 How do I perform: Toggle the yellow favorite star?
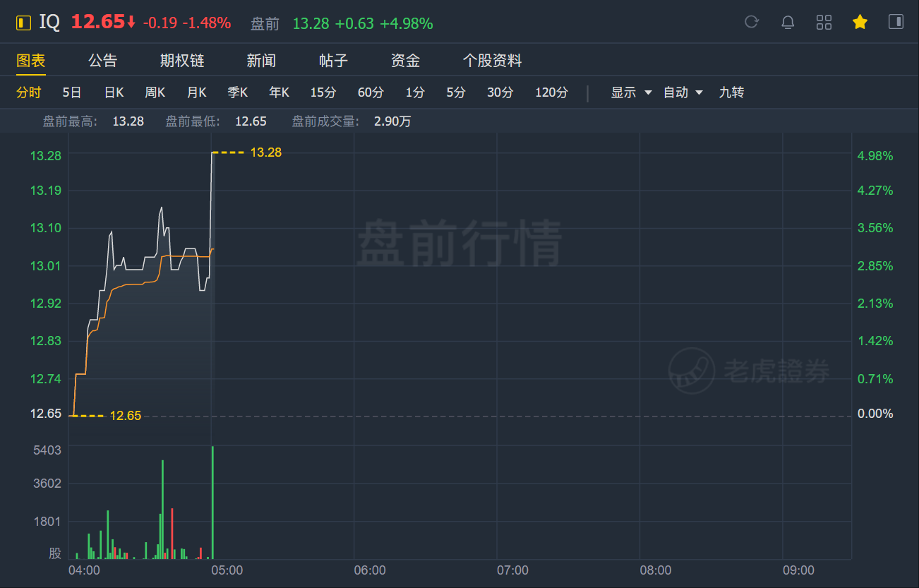860,22
